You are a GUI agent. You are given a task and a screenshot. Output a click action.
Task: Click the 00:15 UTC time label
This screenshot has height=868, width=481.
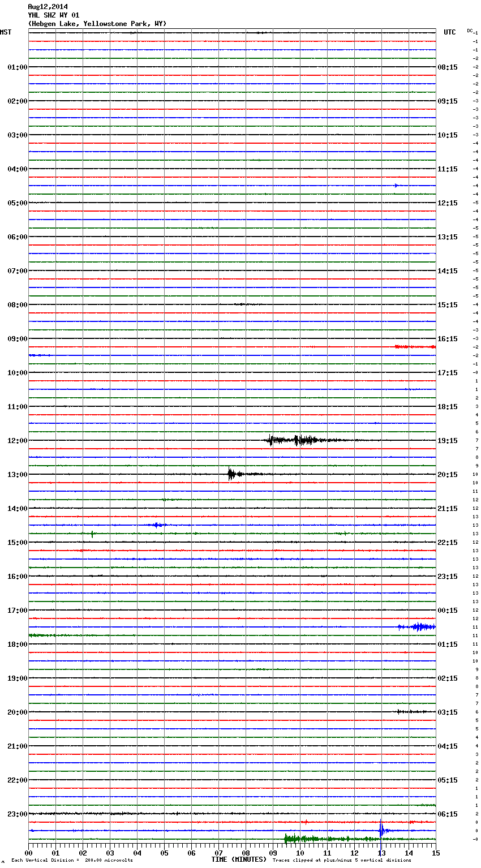tap(448, 611)
